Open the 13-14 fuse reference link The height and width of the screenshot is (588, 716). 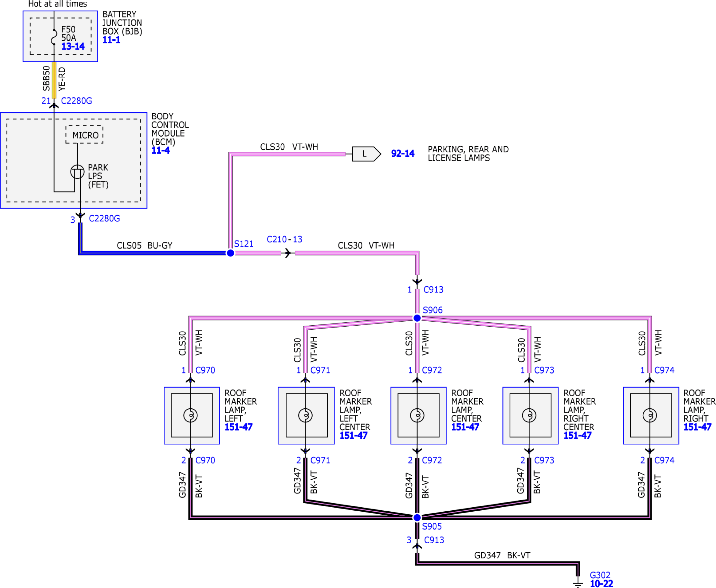click(x=73, y=46)
